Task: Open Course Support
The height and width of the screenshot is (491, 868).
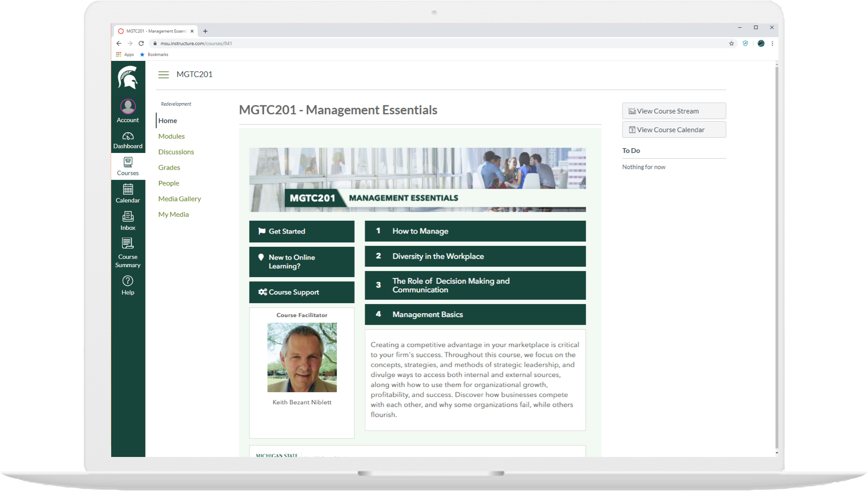Action: pyautogui.click(x=302, y=292)
